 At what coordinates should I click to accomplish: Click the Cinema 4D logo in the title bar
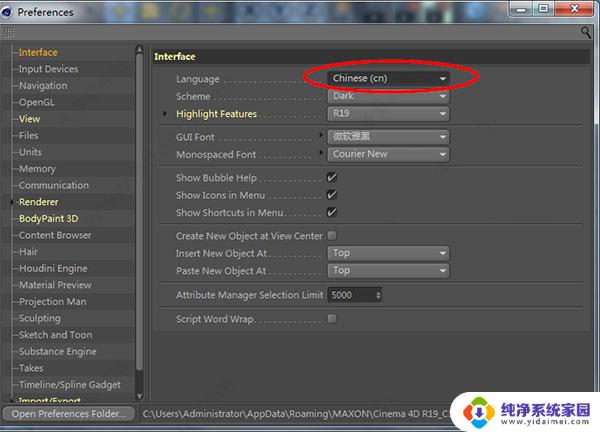[7, 12]
